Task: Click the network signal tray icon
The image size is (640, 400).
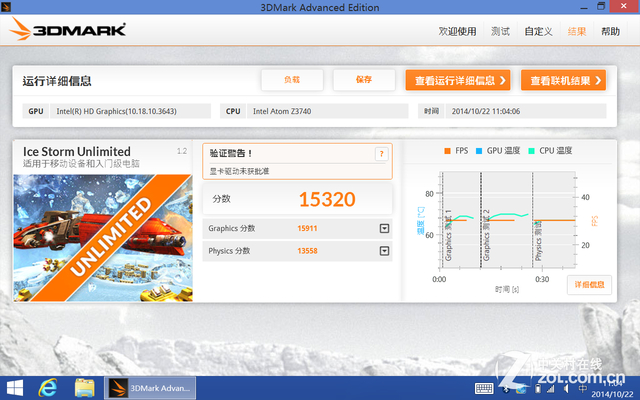Action: pyautogui.click(x=551, y=389)
